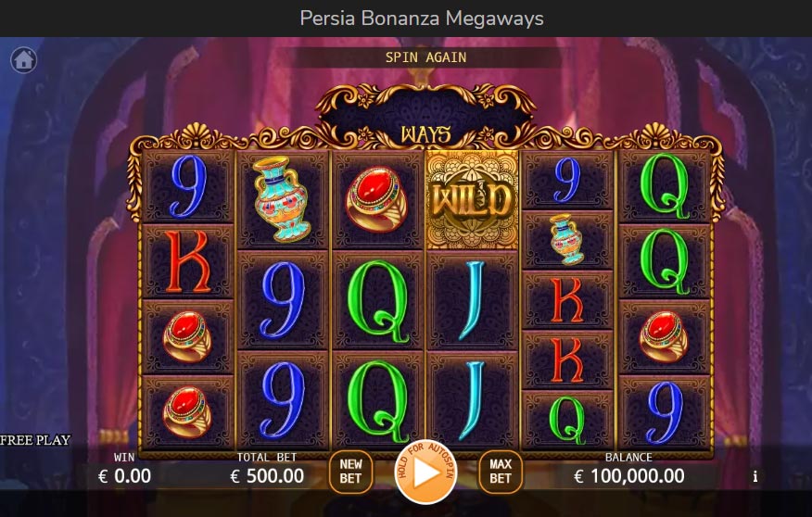The width and height of the screenshot is (812, 517).
Task: Click the red ring on sixth reel
Action: coord(665,336)
